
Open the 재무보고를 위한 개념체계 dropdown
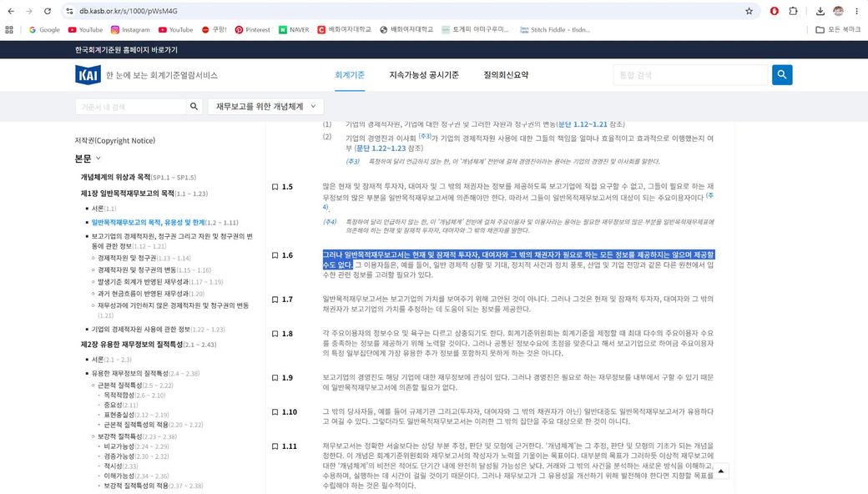point(265,106)
